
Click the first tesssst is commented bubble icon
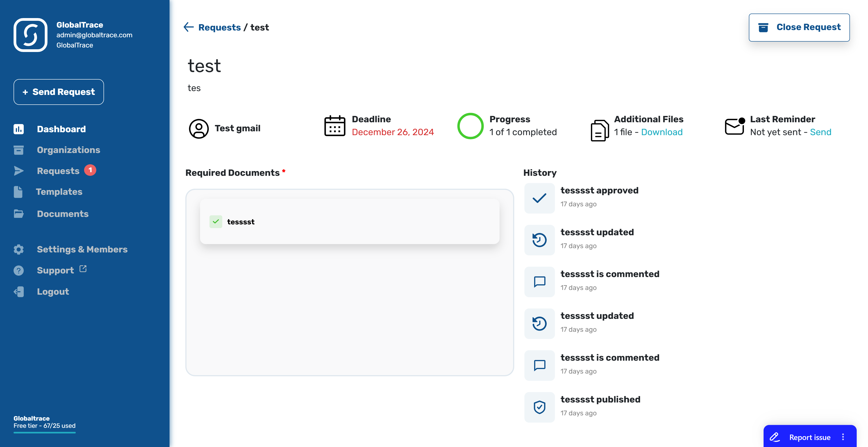[x=540, y=282]
